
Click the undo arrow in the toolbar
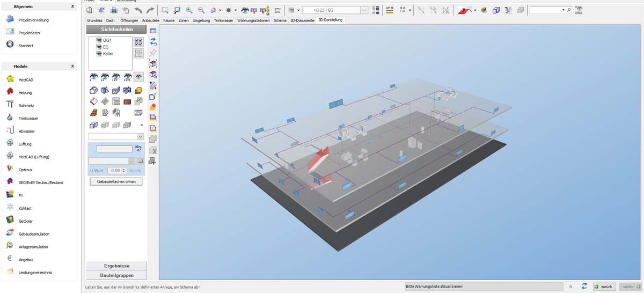[138, 10]
